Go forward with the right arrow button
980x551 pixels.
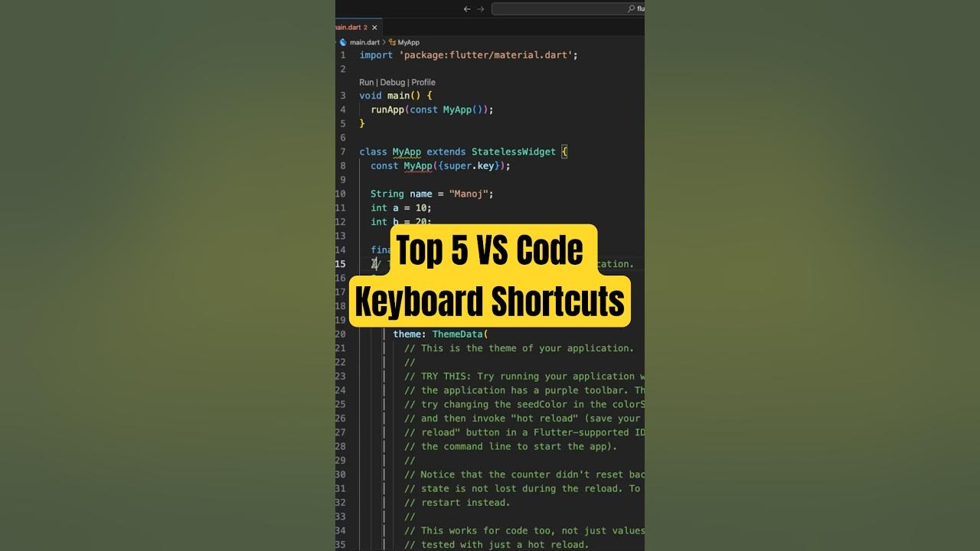pyautogui.click(x=481, y=9)
